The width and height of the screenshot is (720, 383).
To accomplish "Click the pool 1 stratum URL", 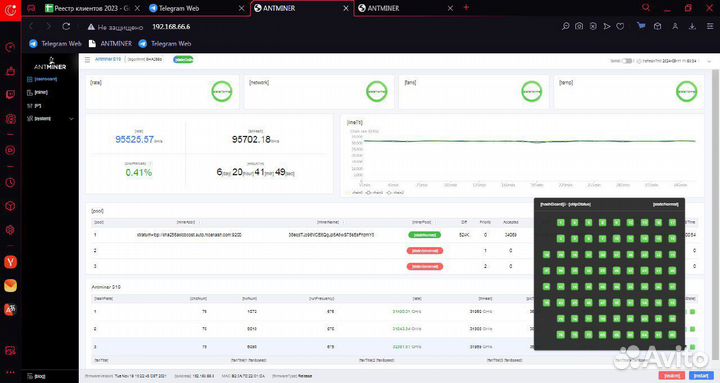I will tap(189, 235).
